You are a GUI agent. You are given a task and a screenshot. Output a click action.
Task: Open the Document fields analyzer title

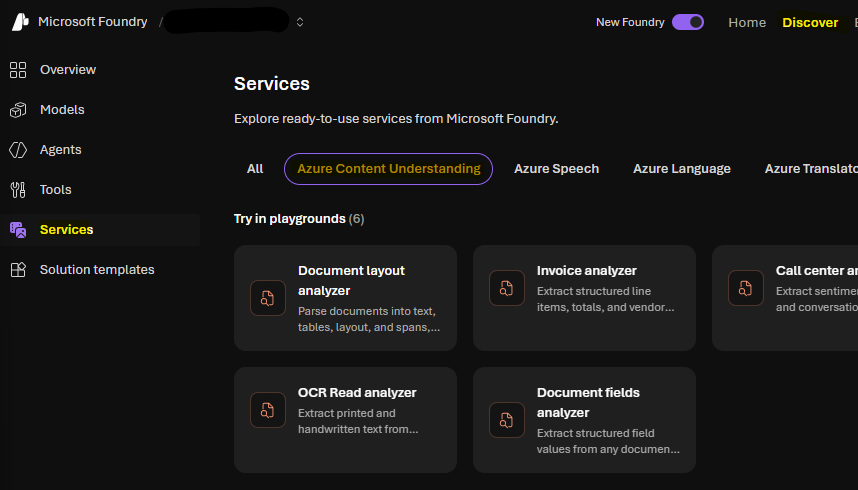click(588, 402)
